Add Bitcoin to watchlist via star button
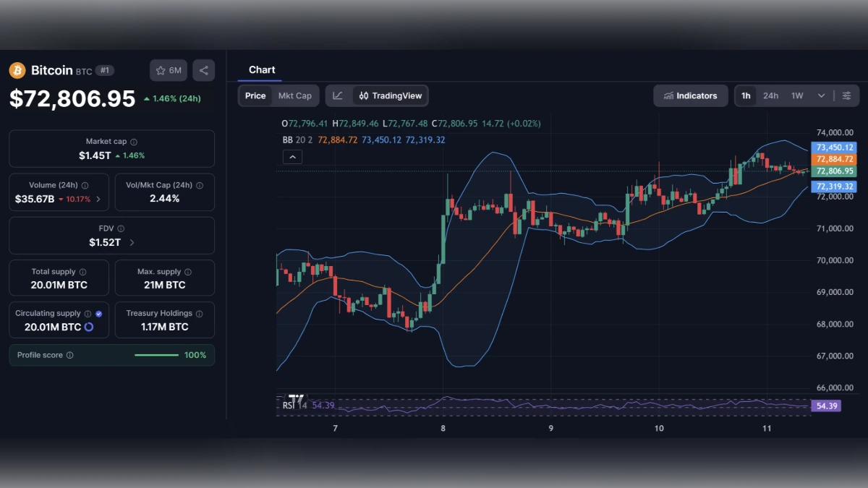 [168, 70]
